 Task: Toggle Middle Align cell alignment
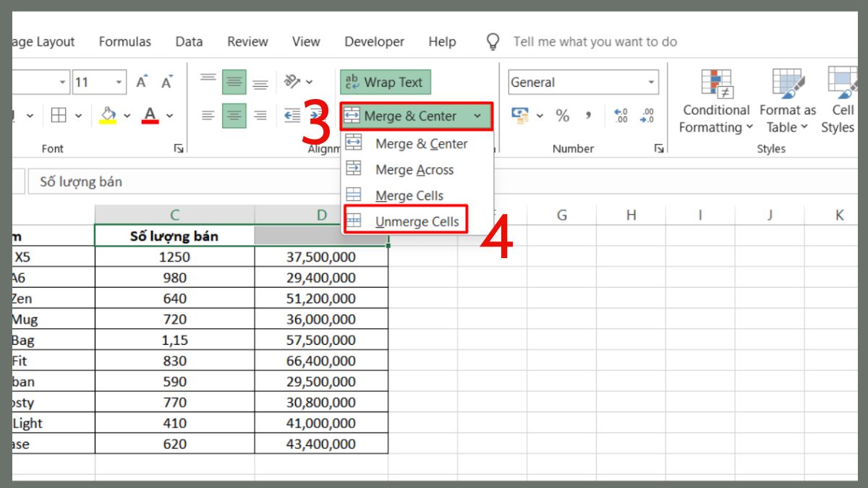click(234, 82)
